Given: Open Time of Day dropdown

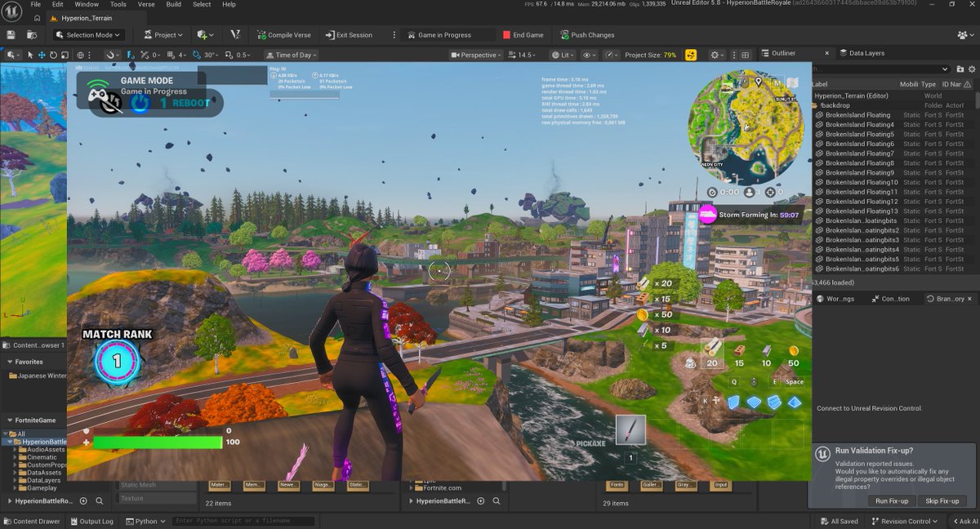Looking at the screenshot, I should click(292, 55).
